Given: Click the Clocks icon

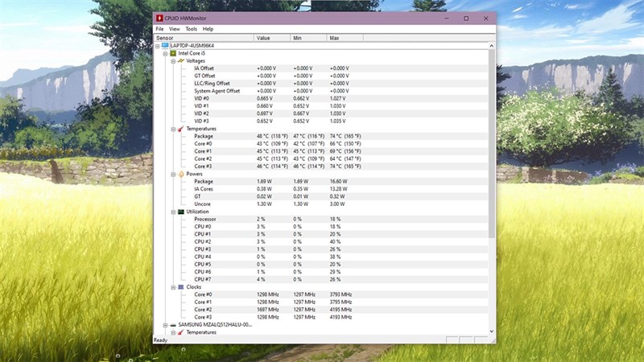Looking at the screenshot, I should [x=181, y=287].
